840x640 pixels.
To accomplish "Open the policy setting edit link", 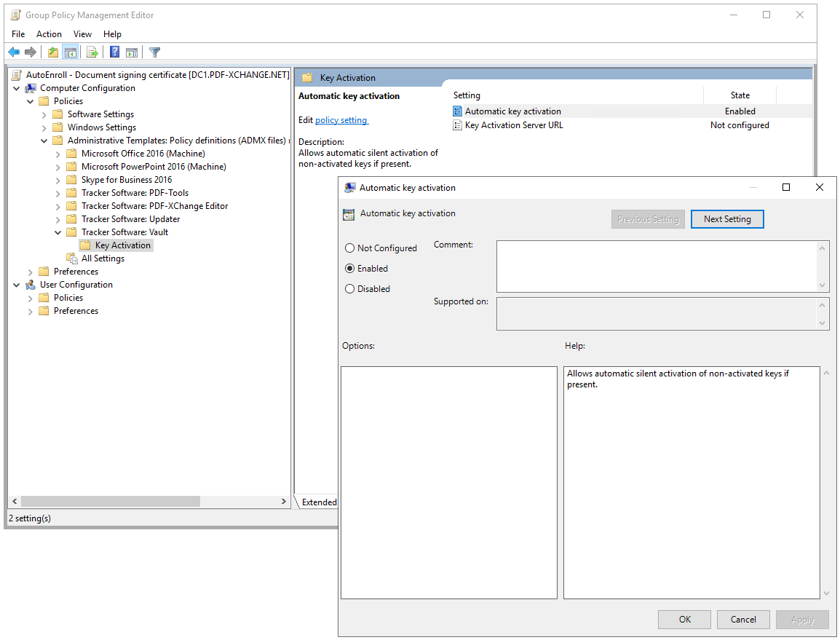I will coord(341,120).
